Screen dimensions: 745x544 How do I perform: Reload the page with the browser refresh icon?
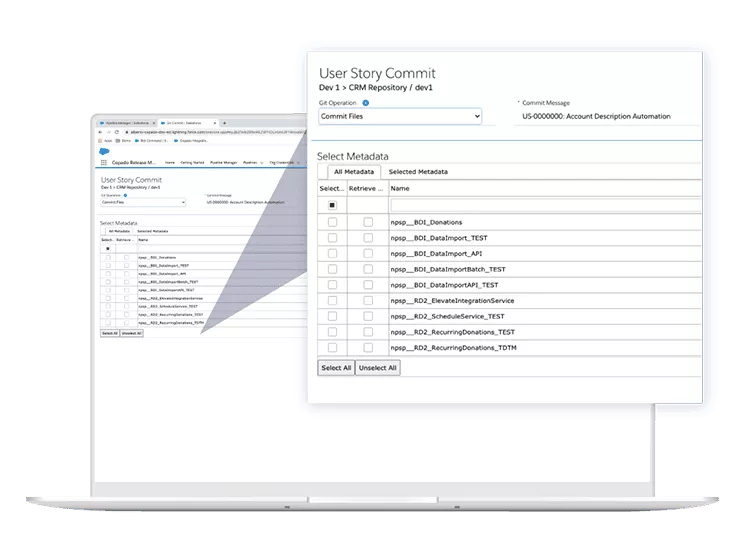(x=117, y=132)
